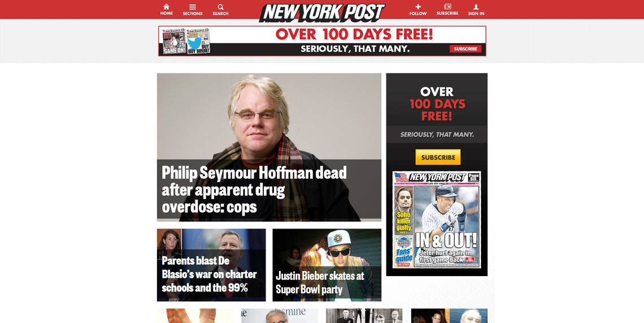Open the Philip Seymour Hoffman headline
Viewport: 644px width, 323px height.
click(254, 190)
